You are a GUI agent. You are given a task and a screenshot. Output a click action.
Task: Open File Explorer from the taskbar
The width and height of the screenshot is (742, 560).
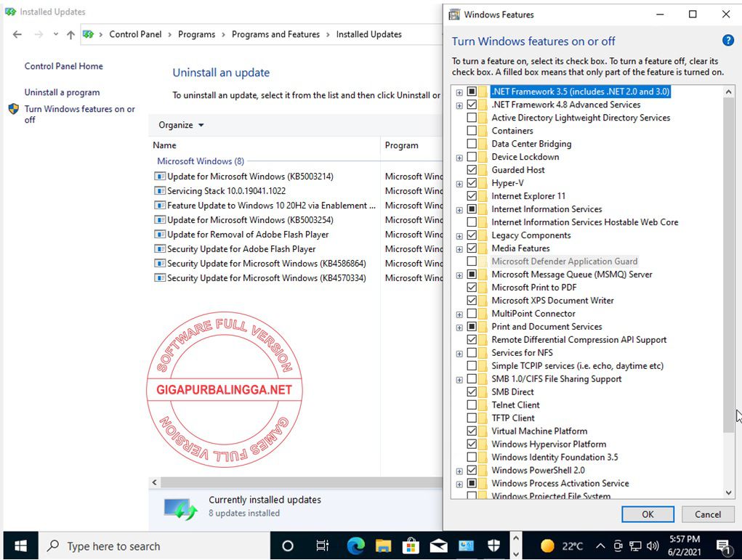pos(383,546)
